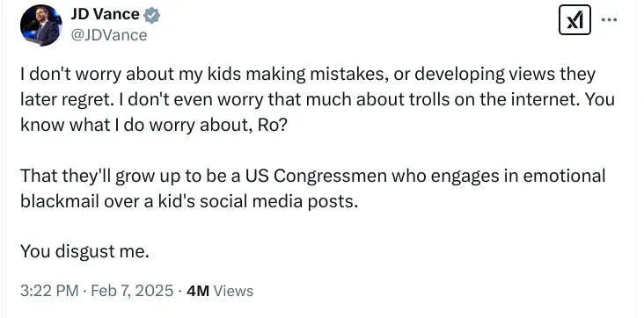The image size is (644, 318).
Task: Open the three-dot more options menu
Action: (x=609, y=19)
